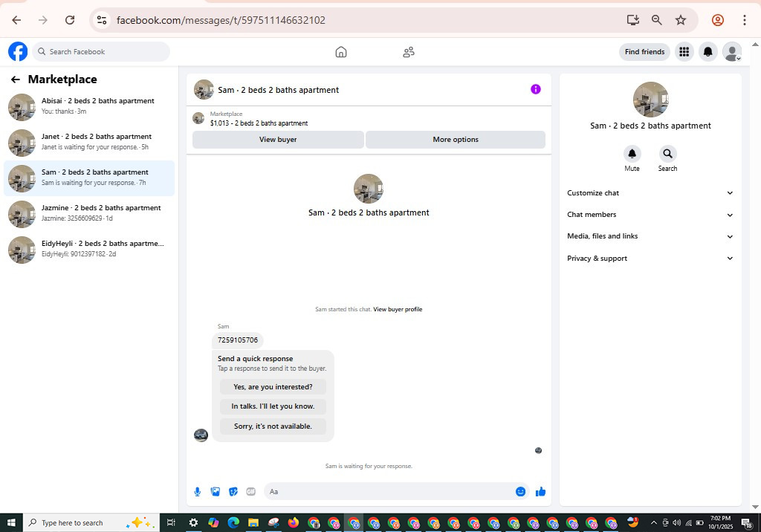Search in conversation with magnifier icon
The image size is (761, 532).
click(x=668, y=154)
